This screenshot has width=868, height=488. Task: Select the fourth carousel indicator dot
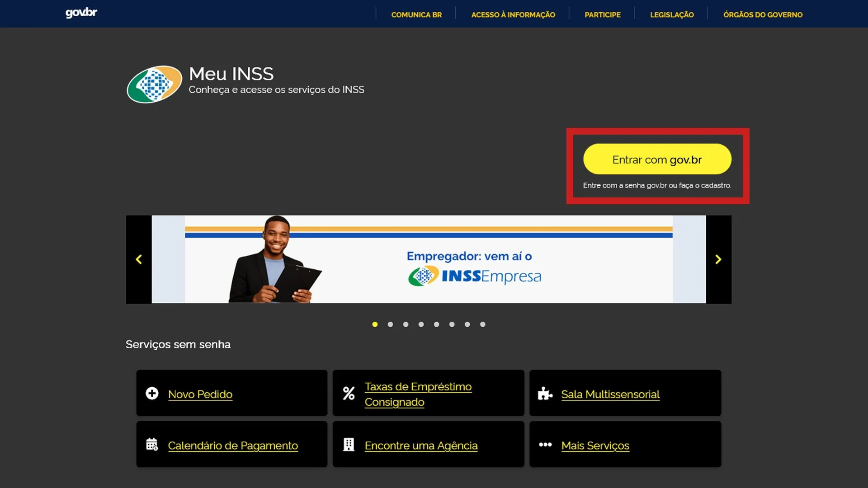click(x=421, y=324)
